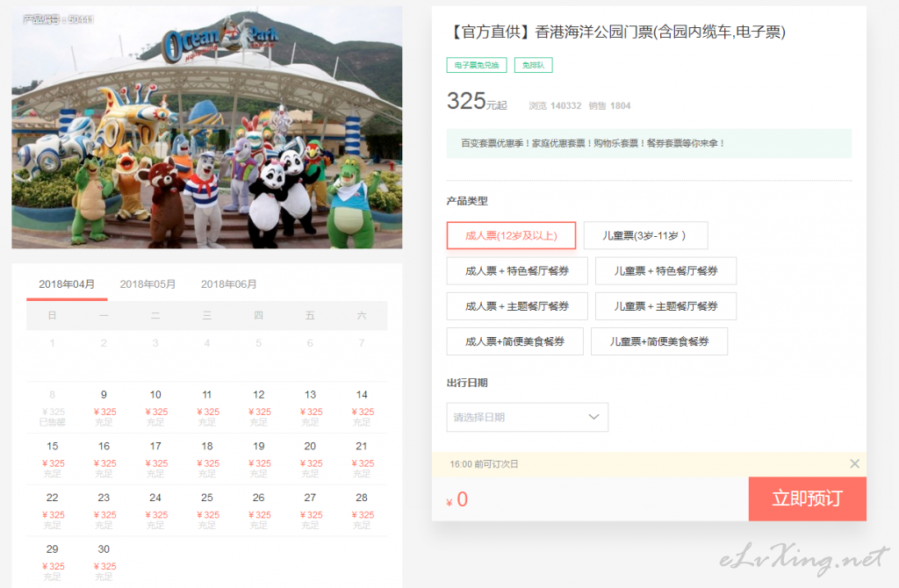Select 儿童票 + 特色餐厅餐券 option
The image size is (899, 588).
click(665, 271)
